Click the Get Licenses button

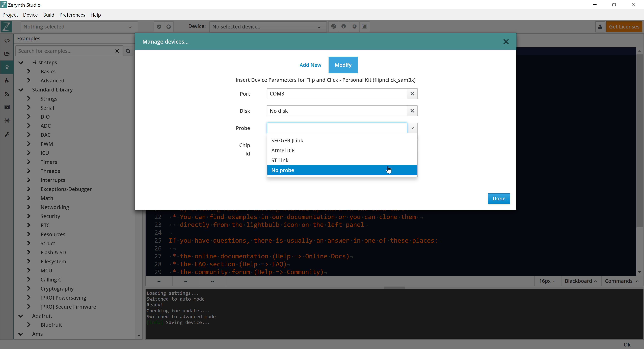(624, 26)
